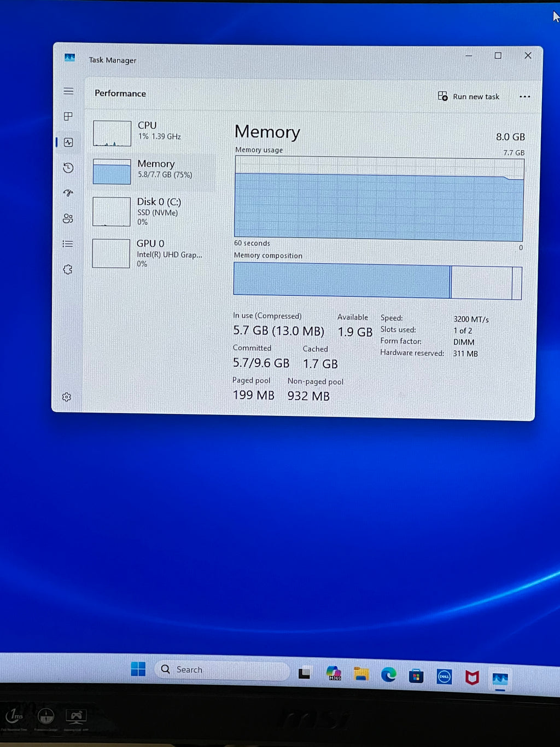The width and height of the screenshot is (560, 747).
Task: Open the App history icon
Action: [68, 167]
